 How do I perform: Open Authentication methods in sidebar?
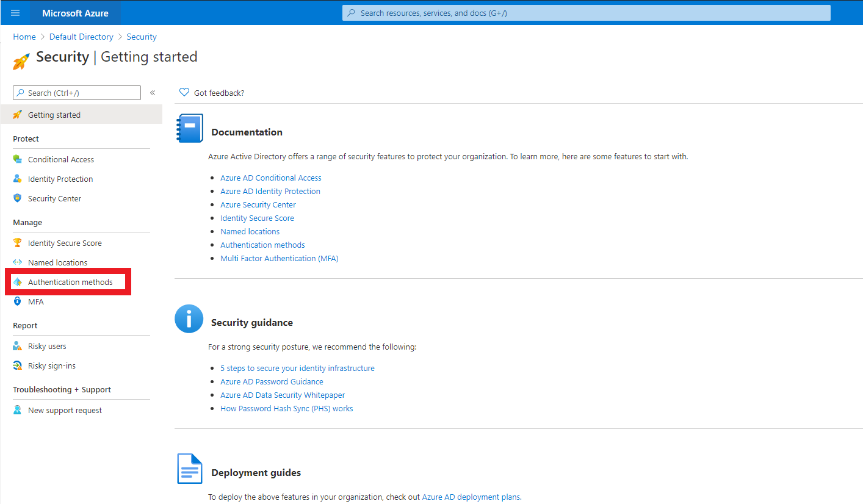click(x=70, y=282)
